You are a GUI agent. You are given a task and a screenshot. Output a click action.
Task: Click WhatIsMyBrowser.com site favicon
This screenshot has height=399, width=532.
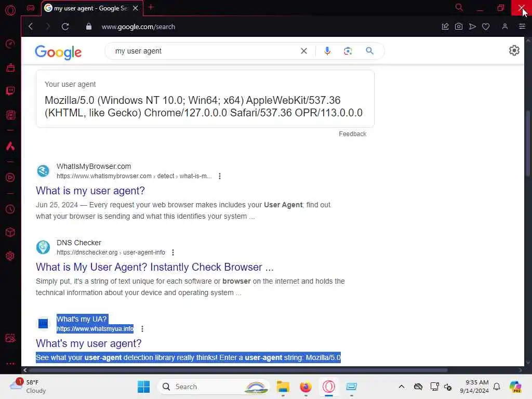click(43, 170)
